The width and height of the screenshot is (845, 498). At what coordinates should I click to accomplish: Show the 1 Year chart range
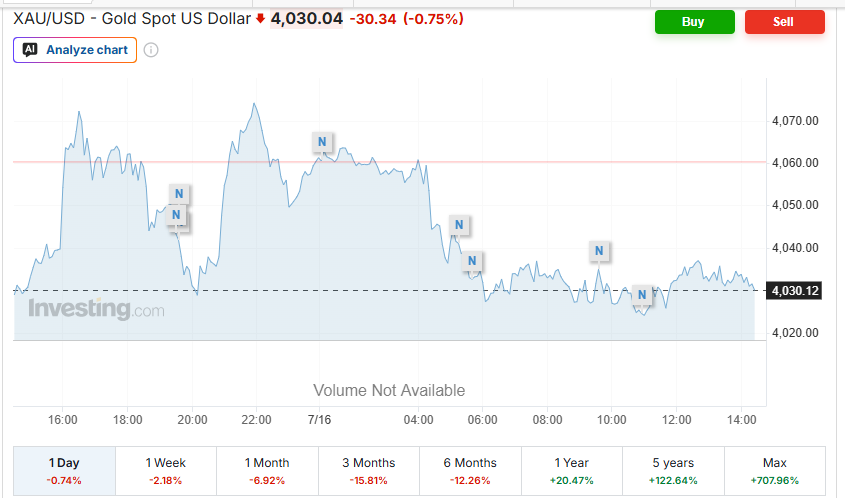[572, 471]
